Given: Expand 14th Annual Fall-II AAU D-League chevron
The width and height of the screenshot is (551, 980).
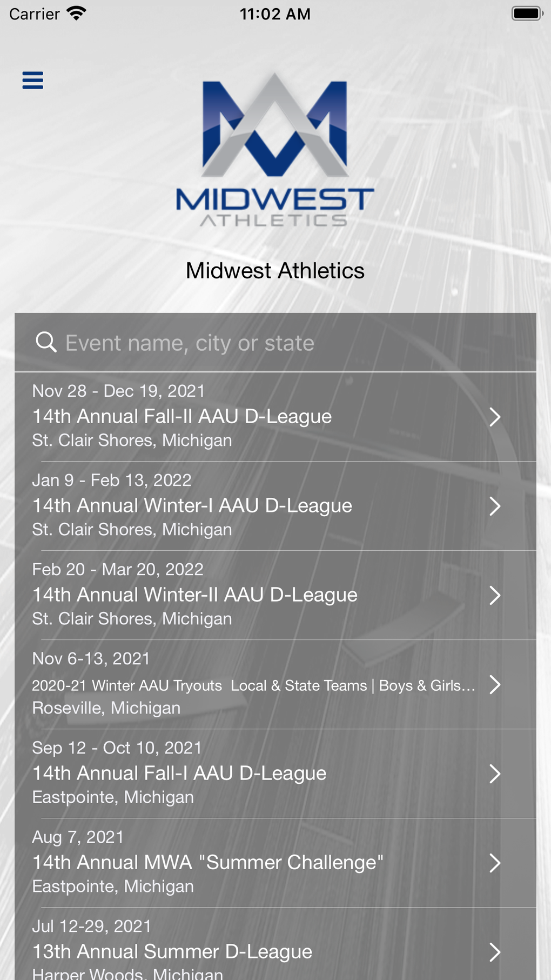Looking at the screenshot, I should [x=494, y=417].
